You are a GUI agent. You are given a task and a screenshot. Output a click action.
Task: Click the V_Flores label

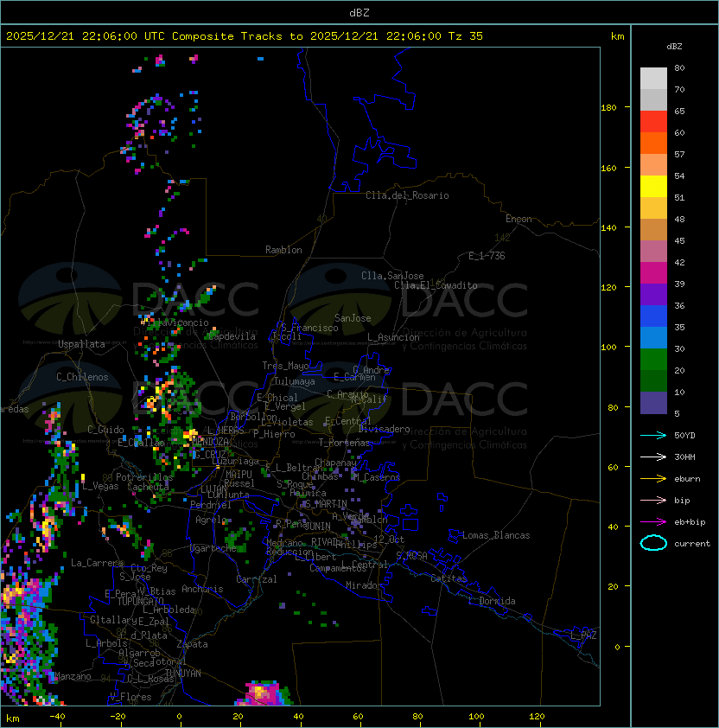130,697
